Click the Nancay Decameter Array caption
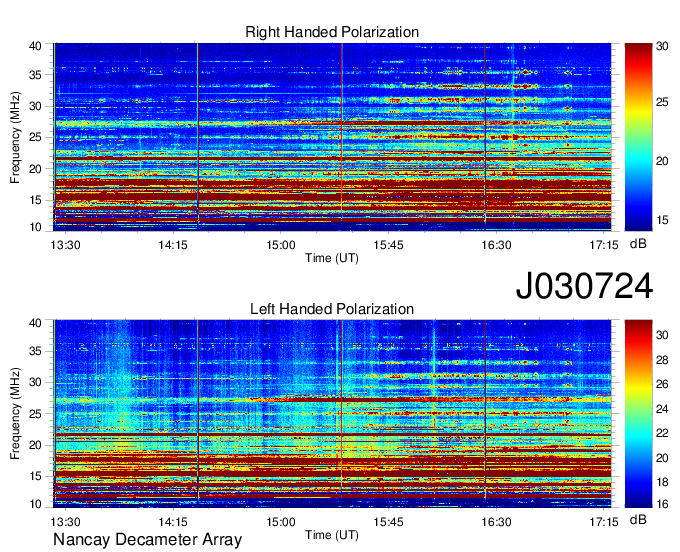680x552 pixels. tap(147, 540)
